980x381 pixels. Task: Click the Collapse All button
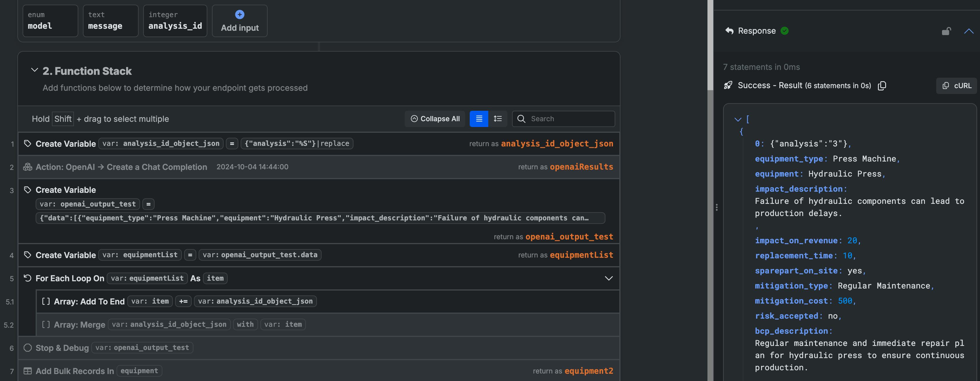pos(435,119)
